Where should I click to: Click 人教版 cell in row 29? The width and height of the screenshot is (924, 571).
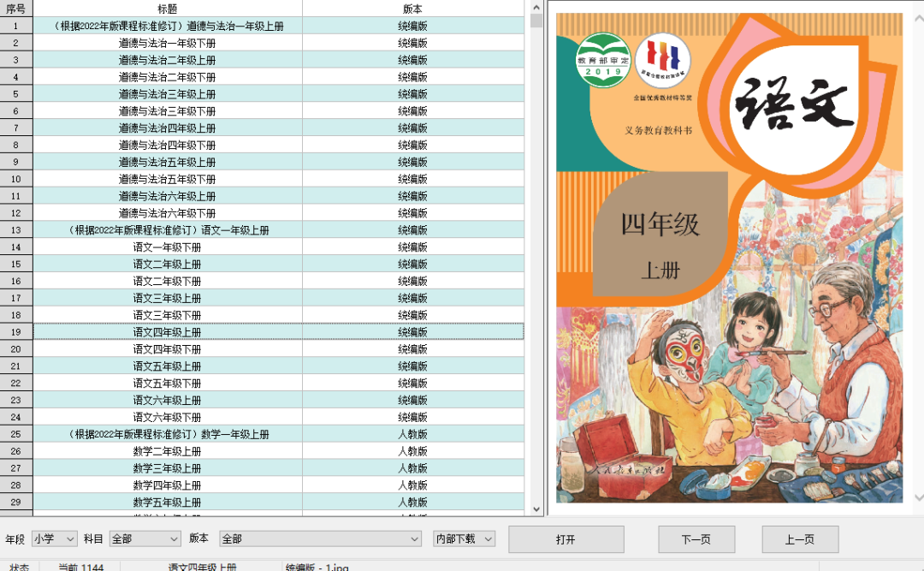[412, 502]
